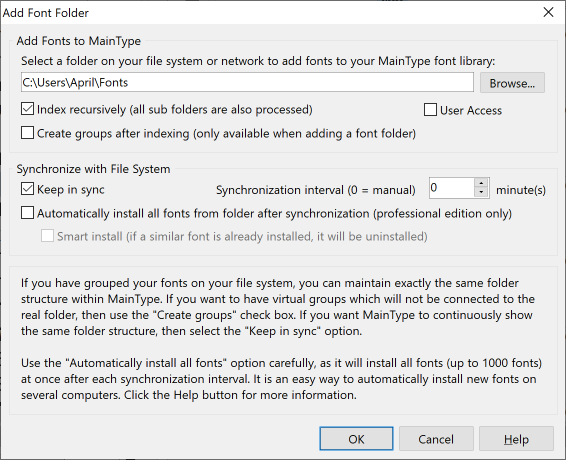566x460 pixels.
Task: Open the Help button
Action: click(x=516, y=439)
